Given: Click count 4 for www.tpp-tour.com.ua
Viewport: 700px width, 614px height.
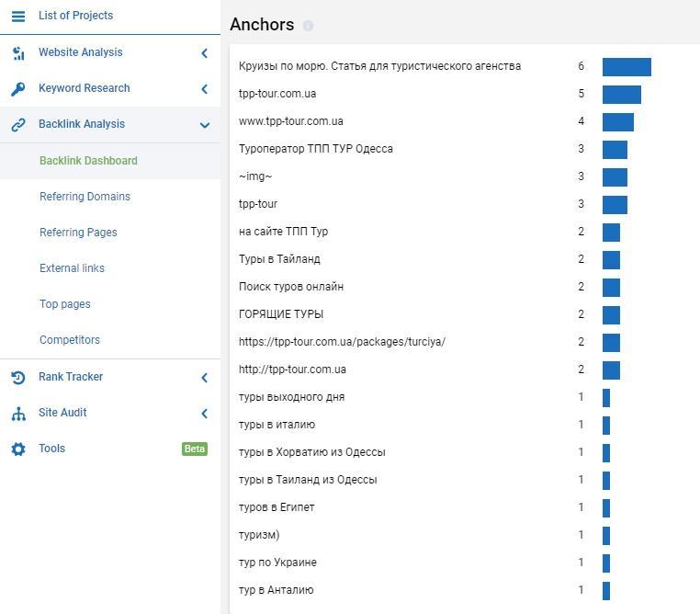Looking at the screenshot, I should click(x=581, y=121).
